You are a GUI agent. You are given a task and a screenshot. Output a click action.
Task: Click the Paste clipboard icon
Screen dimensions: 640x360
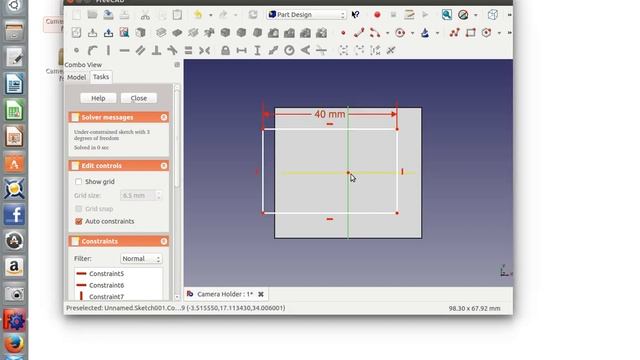tap(177, 15)
